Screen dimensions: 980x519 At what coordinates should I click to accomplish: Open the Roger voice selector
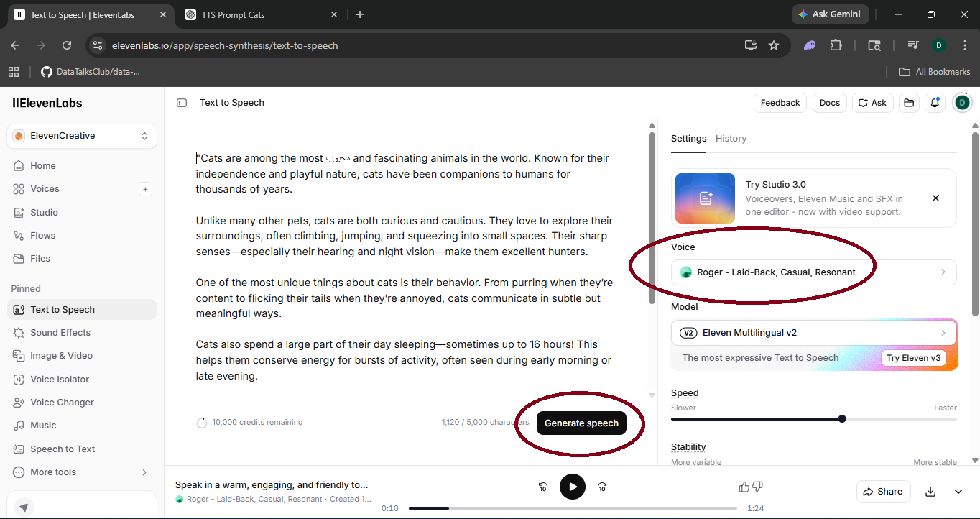pyautogui.click(x=814, y=272)
